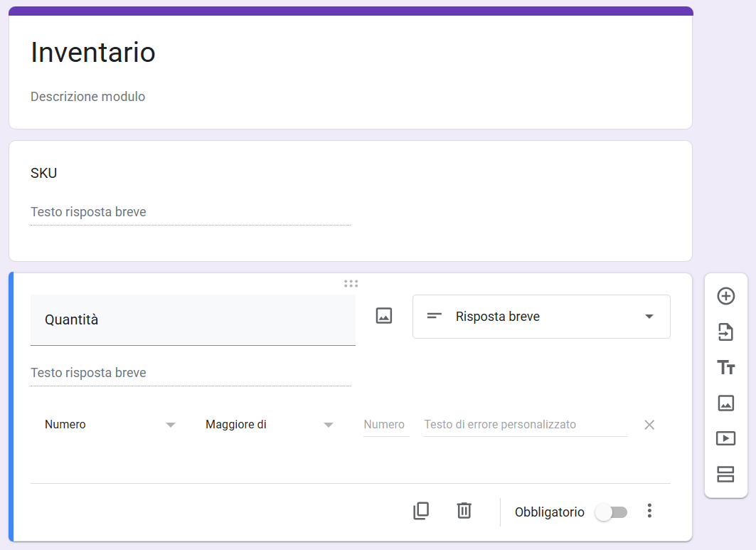Select the SKU question card

350,201
